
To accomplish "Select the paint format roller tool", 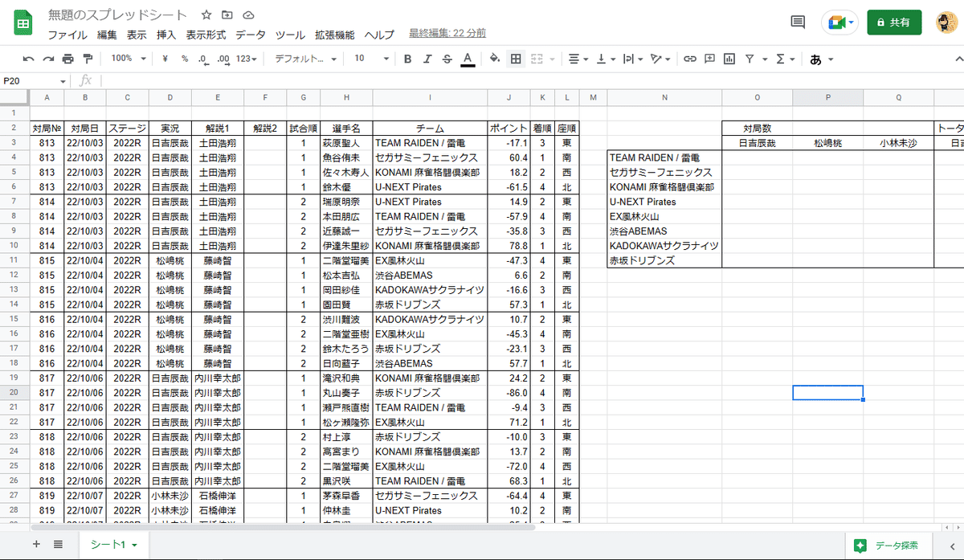I will click(x=88, y=59).
